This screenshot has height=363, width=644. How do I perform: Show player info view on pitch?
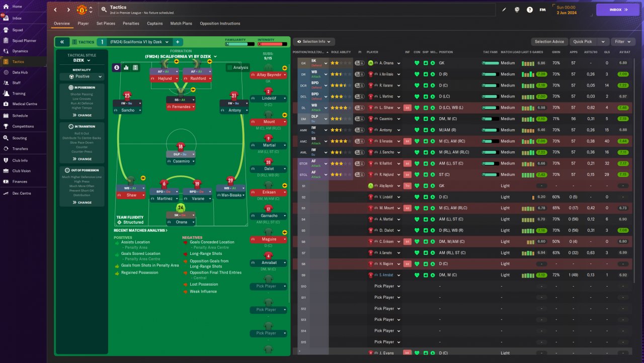pos(117,67)
